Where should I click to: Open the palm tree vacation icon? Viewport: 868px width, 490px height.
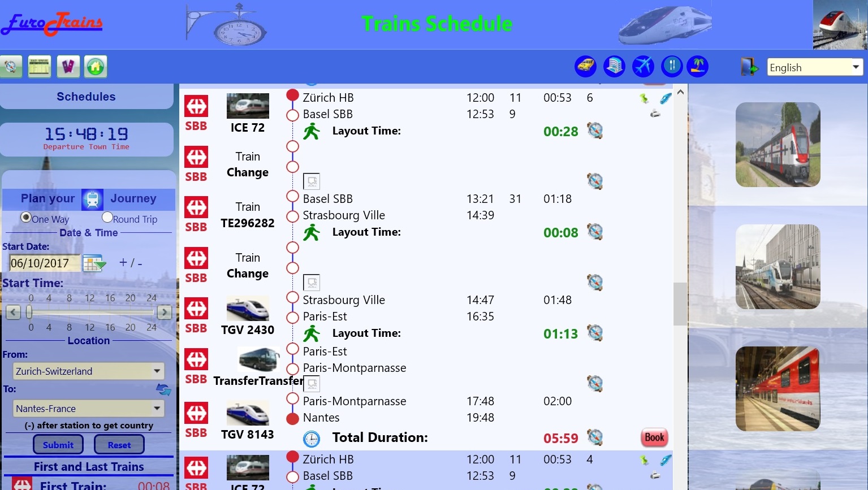coord(698,67)
